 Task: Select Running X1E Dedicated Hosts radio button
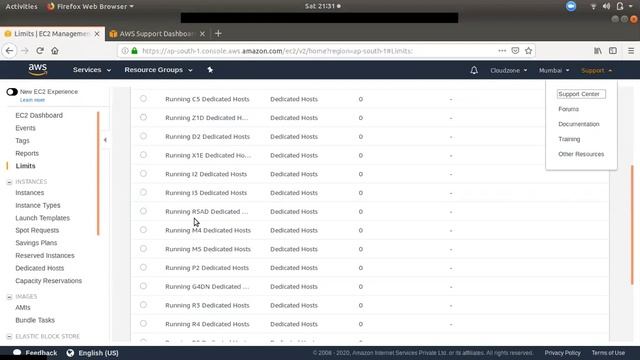(x=143, y=155)
